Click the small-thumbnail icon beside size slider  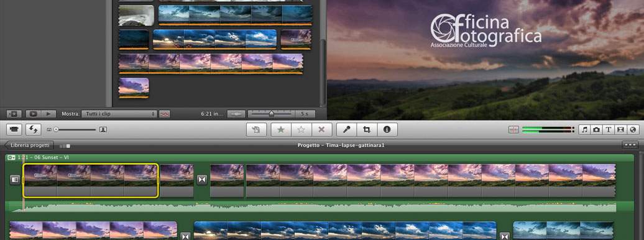pos(49,130)
